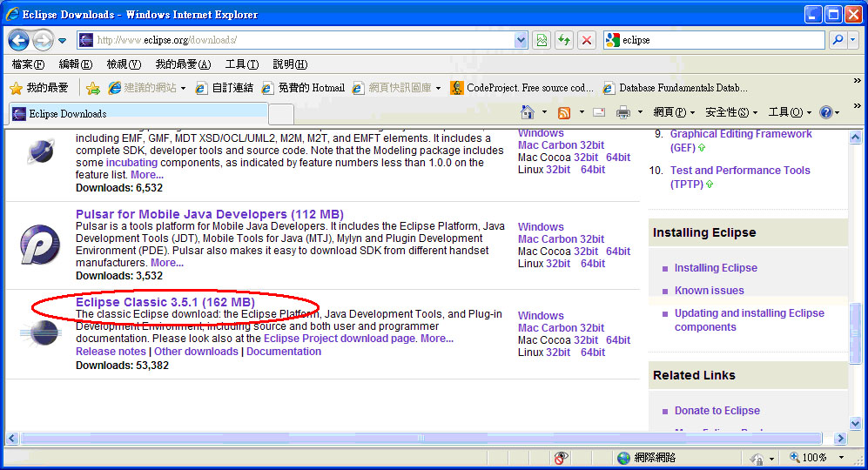Open the 建議的網站 favorites link
This screenshot has height=470, width=868.
[146, 87]
